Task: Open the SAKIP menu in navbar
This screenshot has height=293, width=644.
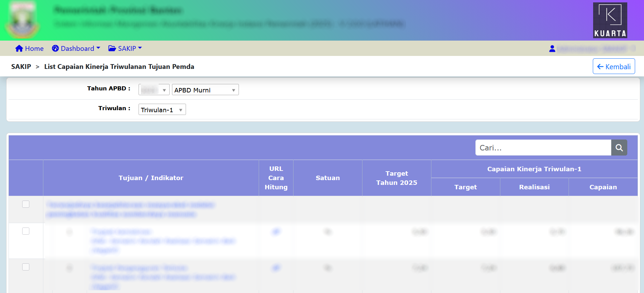Action: 127,48
